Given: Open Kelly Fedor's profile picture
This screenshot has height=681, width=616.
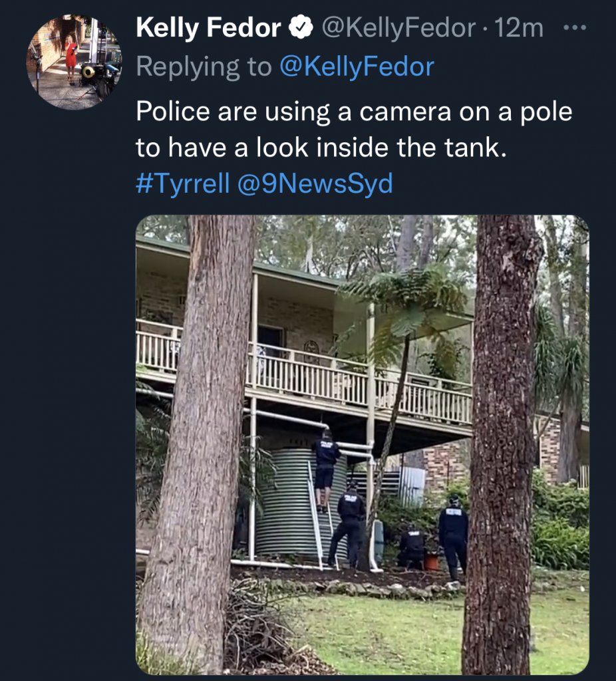Looking at the screenshot, I should pyautogui.click(x=74, y=61).
